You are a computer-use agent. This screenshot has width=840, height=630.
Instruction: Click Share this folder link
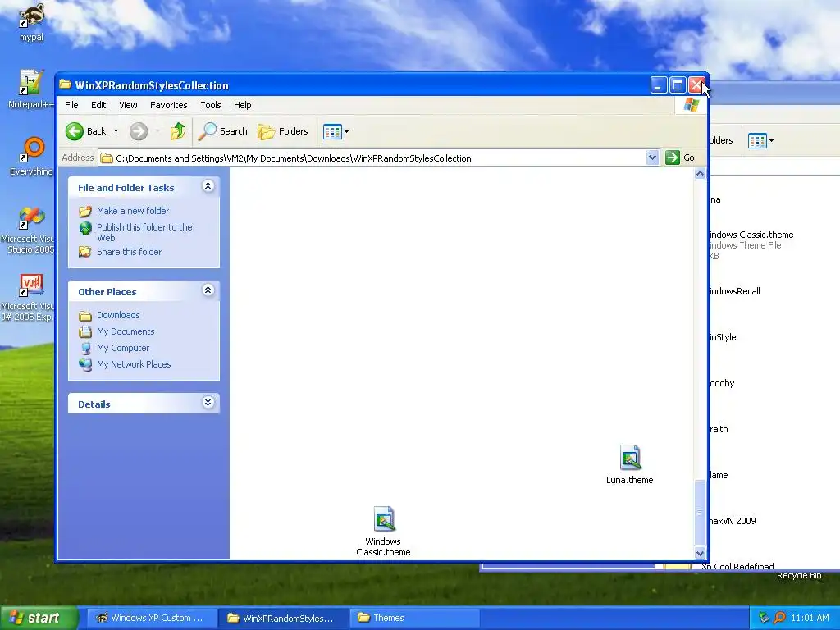(x=129, y=252)
